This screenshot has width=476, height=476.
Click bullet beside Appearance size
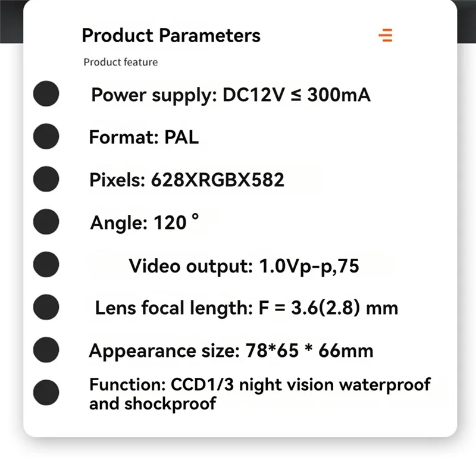46,350
